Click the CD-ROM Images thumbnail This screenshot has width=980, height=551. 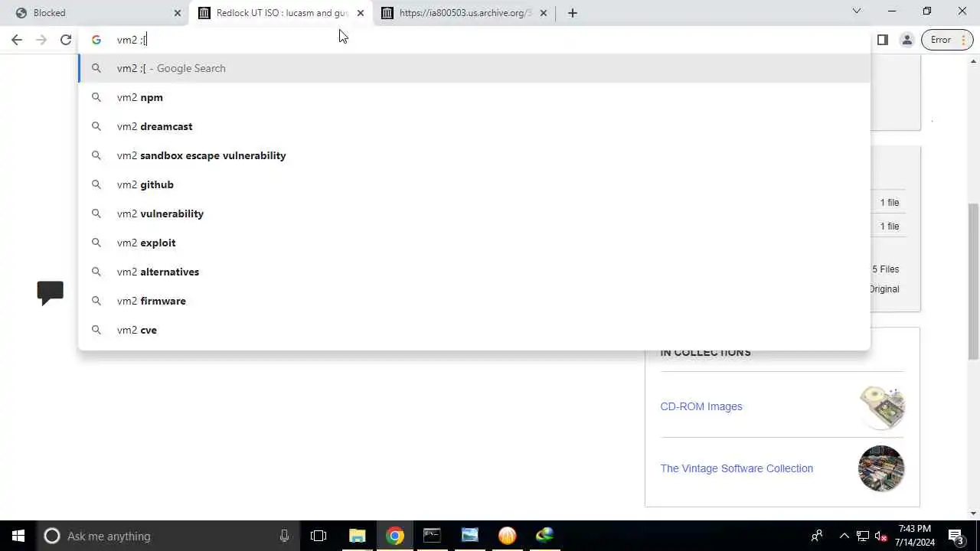pos(881,406)
